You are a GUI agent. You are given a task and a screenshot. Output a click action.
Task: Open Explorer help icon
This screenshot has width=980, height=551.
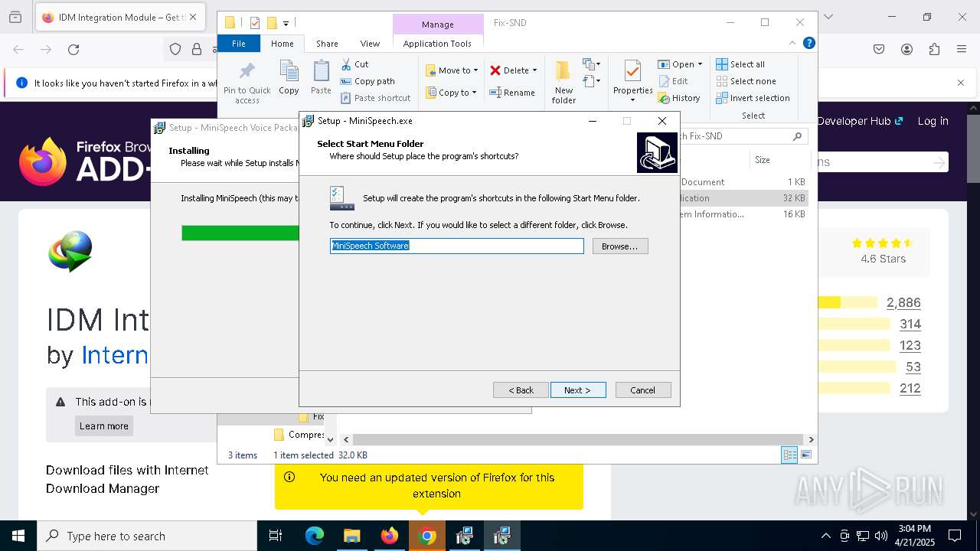[808, 44]
